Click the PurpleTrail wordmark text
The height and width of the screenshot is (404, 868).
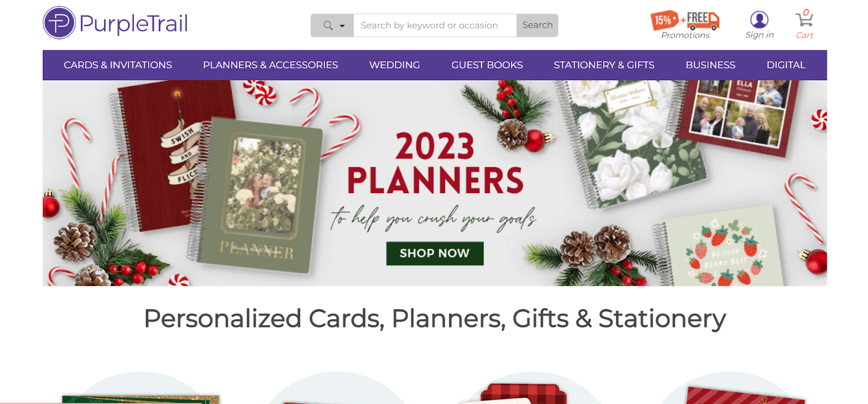click(x=133, y=24)
